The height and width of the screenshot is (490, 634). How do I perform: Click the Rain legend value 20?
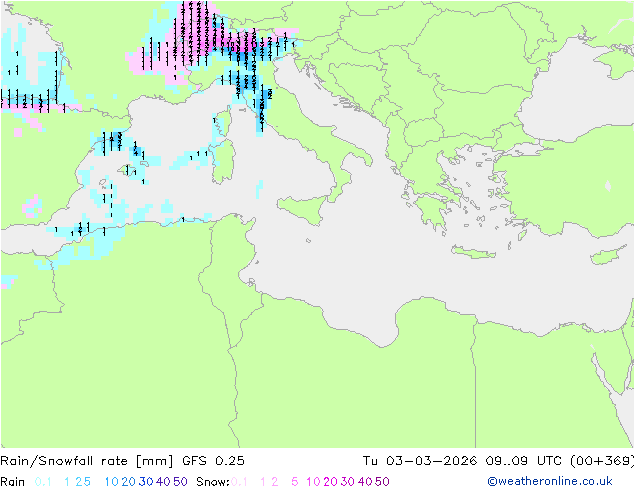129,482
